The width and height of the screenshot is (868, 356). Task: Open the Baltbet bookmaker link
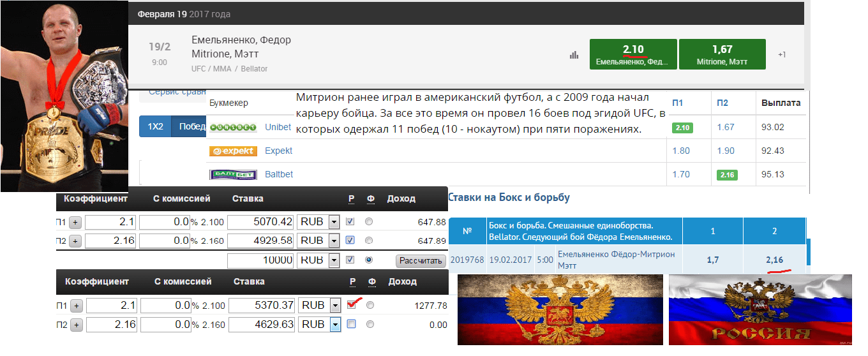tap(279, 174)
